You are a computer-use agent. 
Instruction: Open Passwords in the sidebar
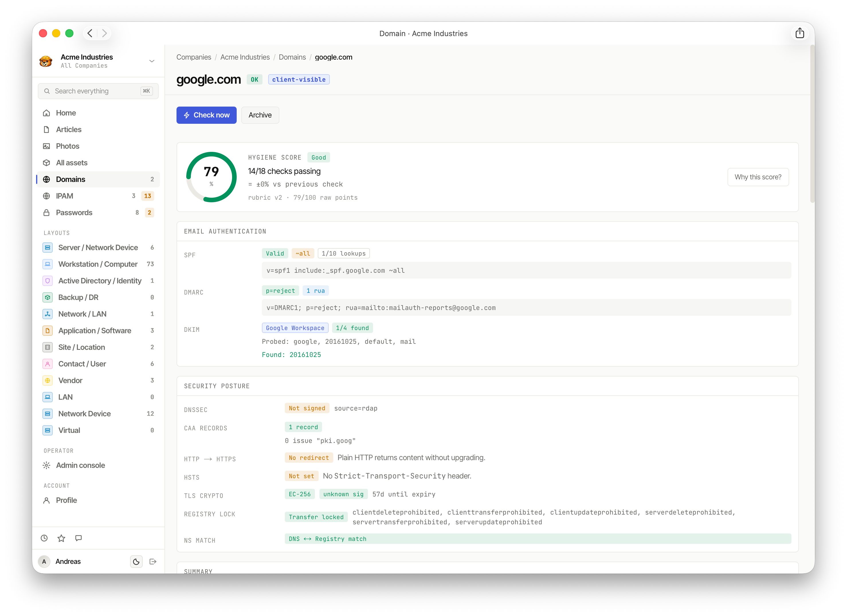pos(98,212)
